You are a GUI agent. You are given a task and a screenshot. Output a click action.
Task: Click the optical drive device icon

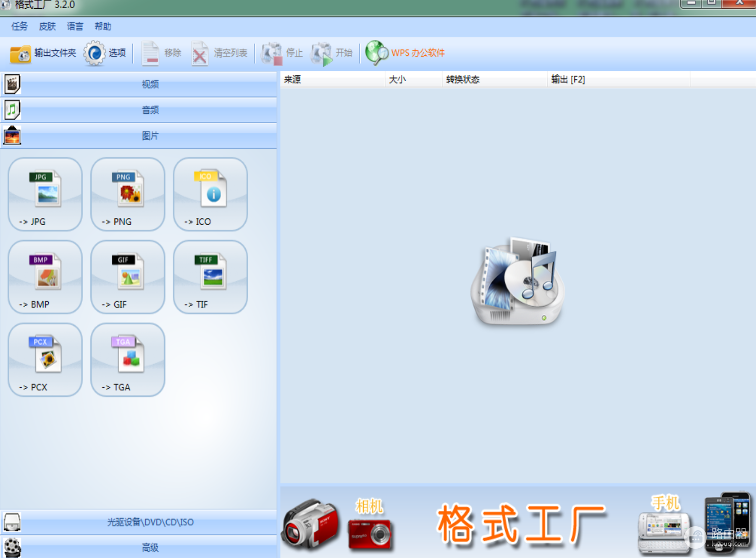click(12, 522)
